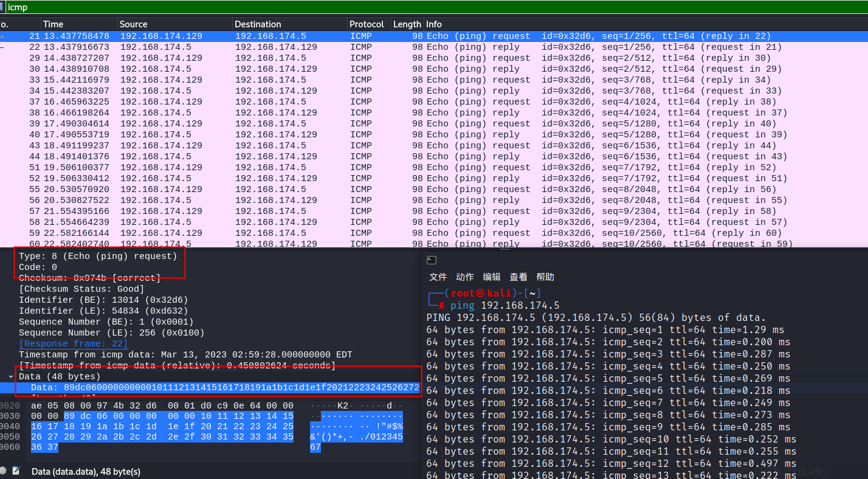Screen dimensions: 868x479
Task: Open the expert information status icon
Action: coord(4,471)
